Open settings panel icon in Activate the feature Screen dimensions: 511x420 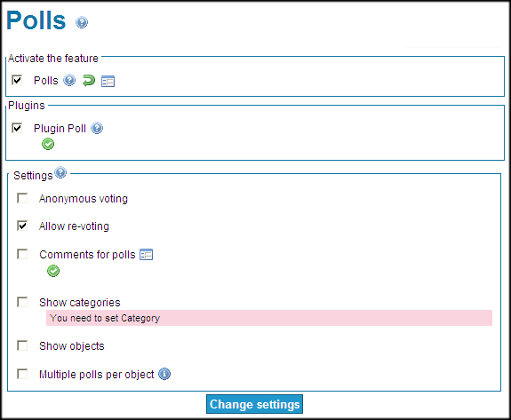[x=108, y=81]
